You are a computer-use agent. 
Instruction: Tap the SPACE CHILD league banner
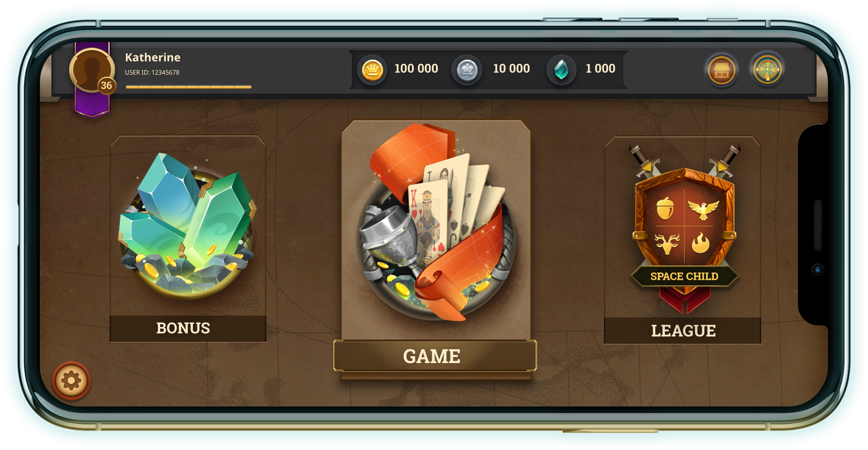click(684, 276)
